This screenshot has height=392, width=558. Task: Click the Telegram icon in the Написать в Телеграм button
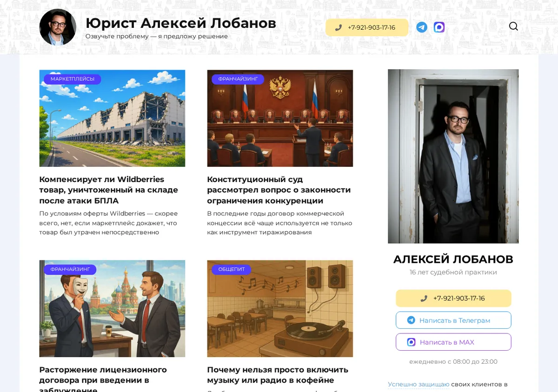tap(411, 320)
